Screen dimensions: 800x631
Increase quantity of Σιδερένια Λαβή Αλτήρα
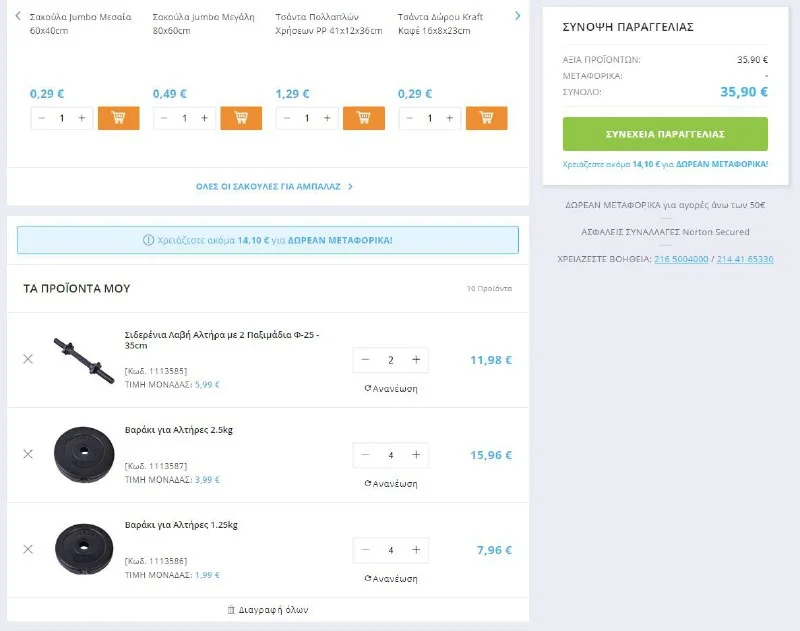tap(416, 360)
